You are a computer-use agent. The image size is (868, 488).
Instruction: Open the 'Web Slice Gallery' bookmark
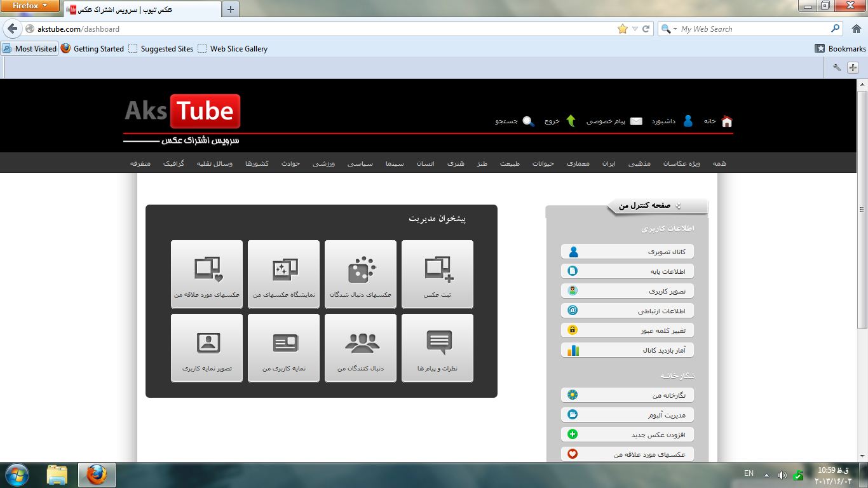(233, 48)
